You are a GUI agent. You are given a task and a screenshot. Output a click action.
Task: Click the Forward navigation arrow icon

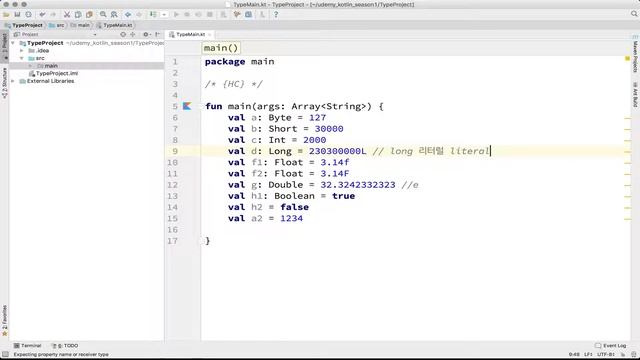(139, 15)
